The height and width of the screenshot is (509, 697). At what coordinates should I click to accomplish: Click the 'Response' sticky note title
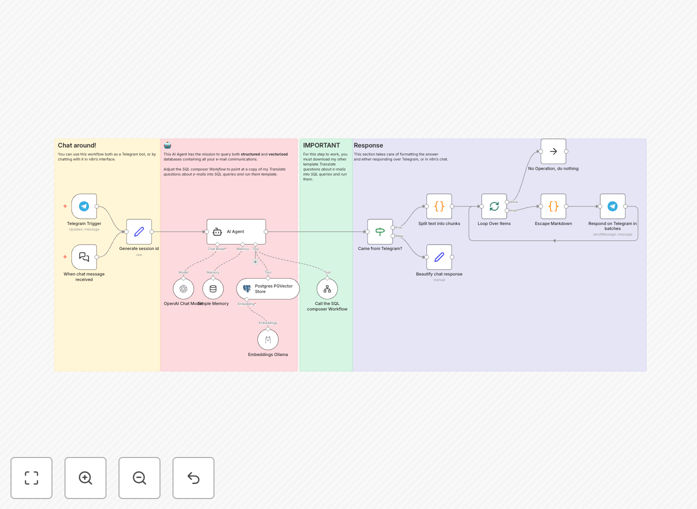(368, 145)
